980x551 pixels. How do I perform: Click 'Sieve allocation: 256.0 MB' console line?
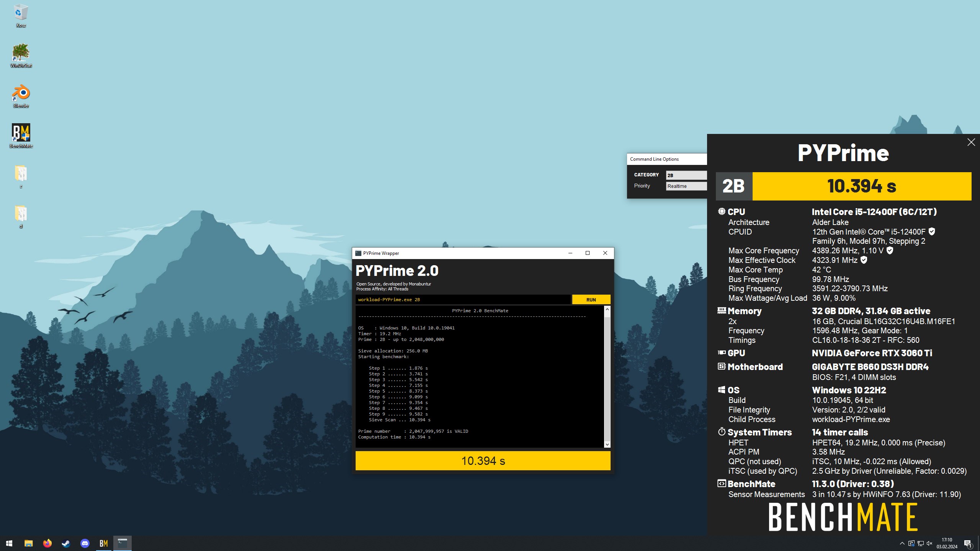click(x=393, y=351)
